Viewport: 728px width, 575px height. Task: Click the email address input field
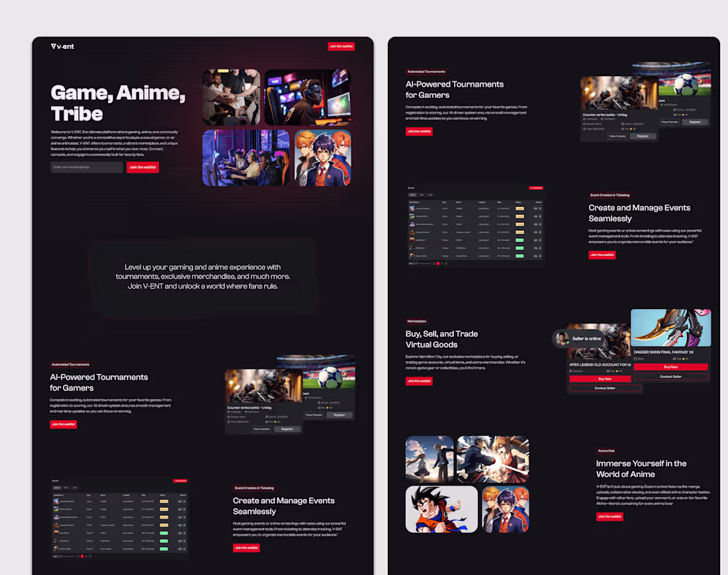[86, 167]
